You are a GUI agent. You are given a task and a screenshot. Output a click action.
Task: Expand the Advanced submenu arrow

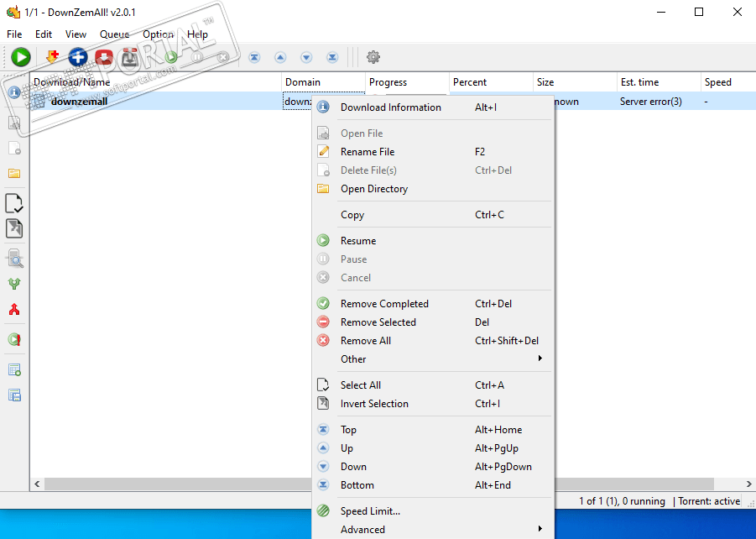[540, 528]
